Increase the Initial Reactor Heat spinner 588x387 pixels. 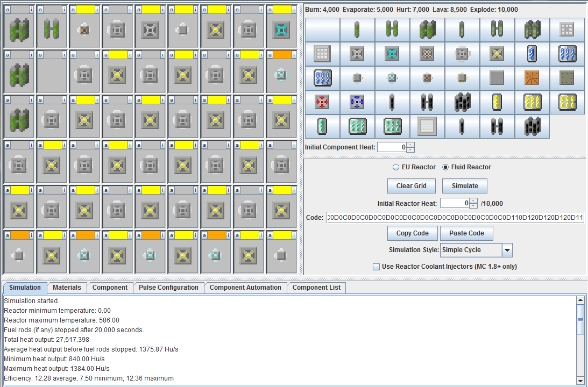(473, 200)
